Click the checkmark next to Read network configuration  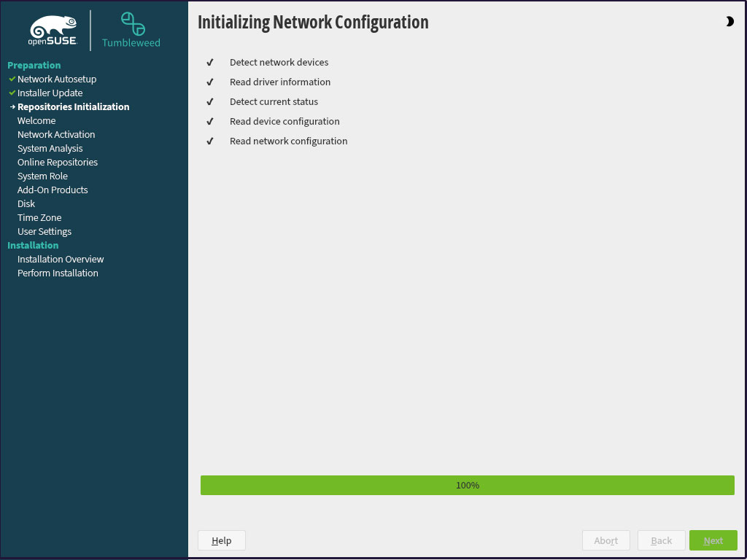coord(209,141)
